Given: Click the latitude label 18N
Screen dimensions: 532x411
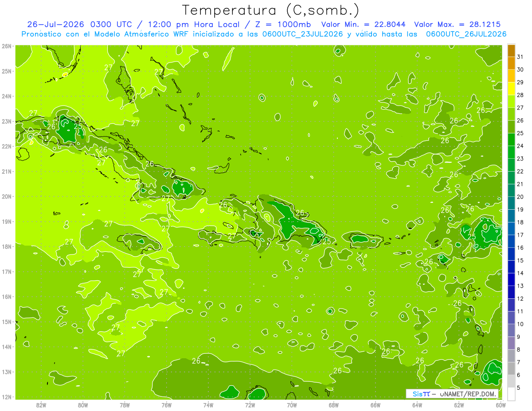Looking at the screenshot, I should [x=6, y=247].
